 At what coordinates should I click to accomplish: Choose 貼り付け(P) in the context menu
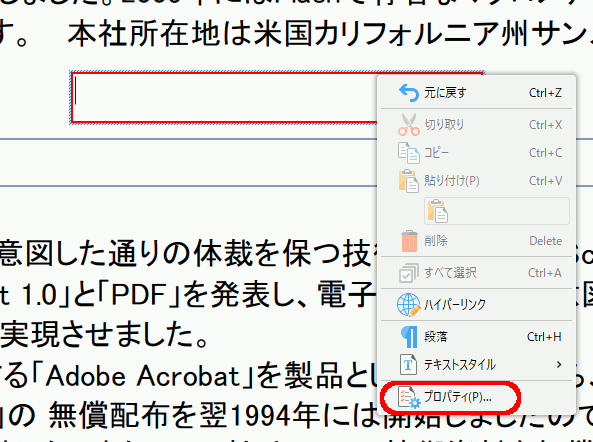478,181
